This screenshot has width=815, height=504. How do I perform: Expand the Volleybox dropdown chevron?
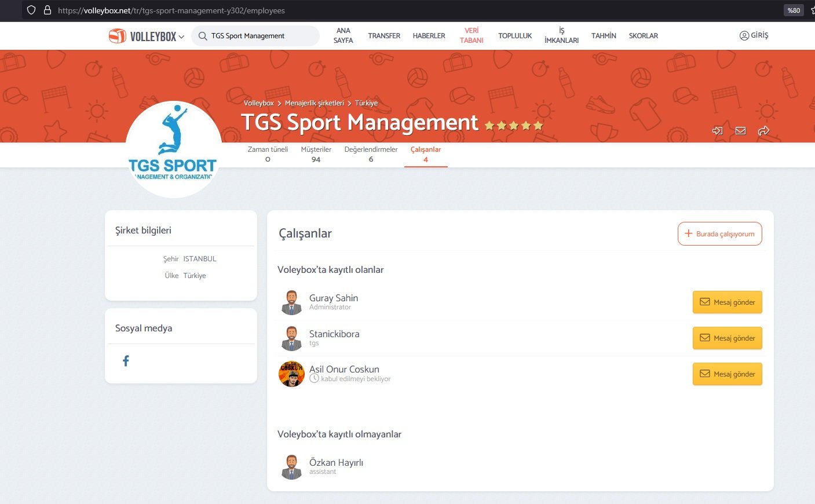point(181,36)
